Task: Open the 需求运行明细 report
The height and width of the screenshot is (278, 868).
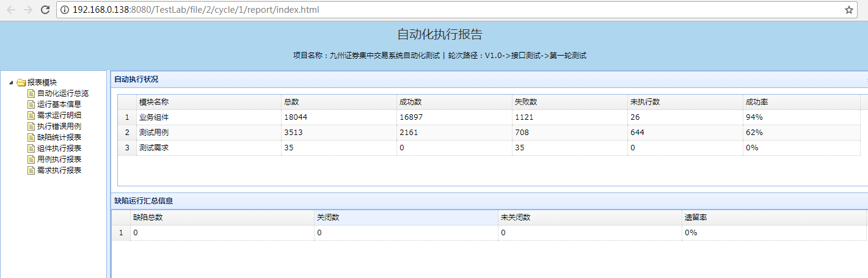Action: point(59,115)
